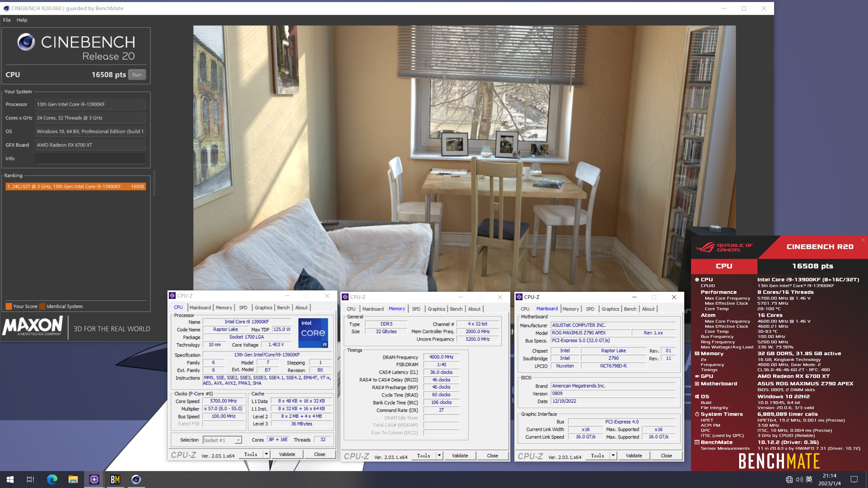The width and height of the screenshot is (868, 488).
Task: Switch to Memory tab in left CPU-Z
Action: click(x=224, y=307)
